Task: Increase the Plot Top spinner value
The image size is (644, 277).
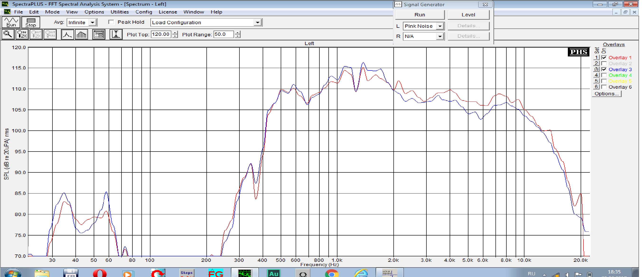Action: (x=175, y=32)
